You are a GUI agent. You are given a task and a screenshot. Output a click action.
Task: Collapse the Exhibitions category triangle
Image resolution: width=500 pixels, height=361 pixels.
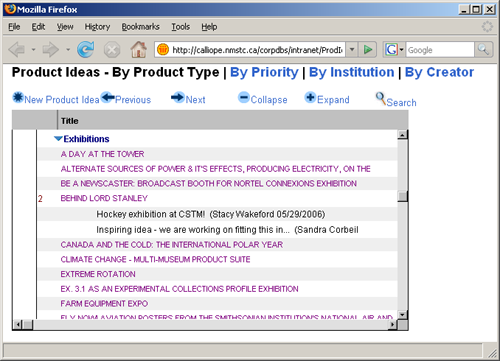pos(58,139)
